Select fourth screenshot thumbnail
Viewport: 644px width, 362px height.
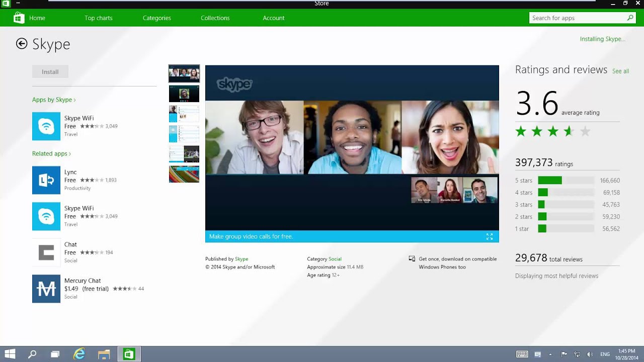pyautogui.click(x=184, y=134)
